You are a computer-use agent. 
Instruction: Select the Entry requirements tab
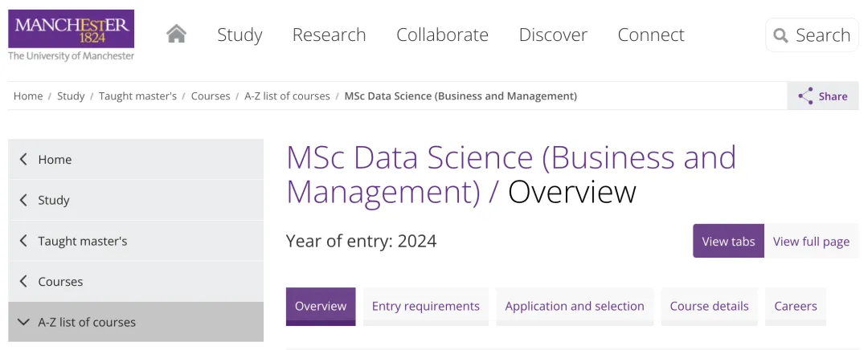click(426, 307)
